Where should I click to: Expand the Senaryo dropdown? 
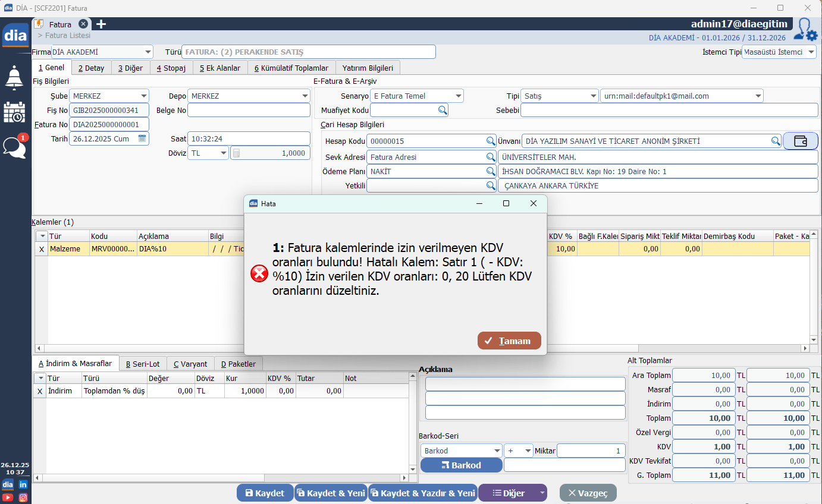click(x=458, y=96)
